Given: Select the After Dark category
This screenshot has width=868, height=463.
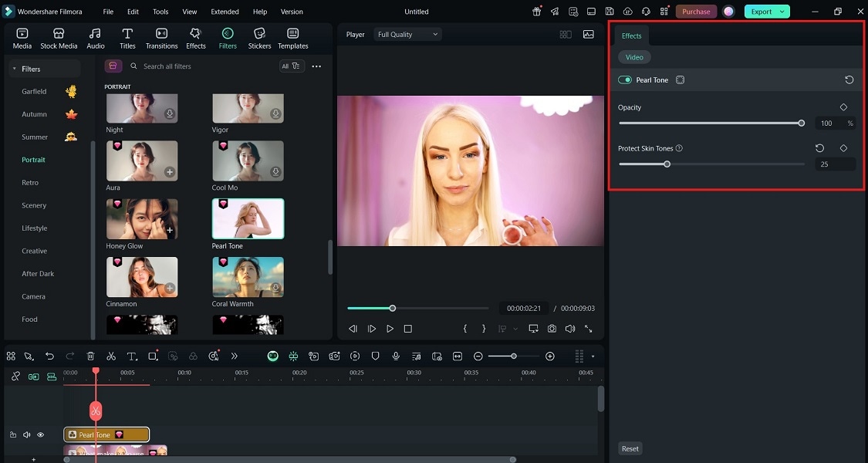Looking at the screenshot, I should (x=38, y=274).
